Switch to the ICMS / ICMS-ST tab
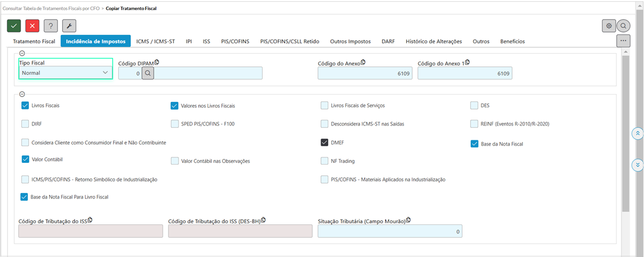Image resolution: width=644 pixels, height=257 pixels. pos(155,41)
